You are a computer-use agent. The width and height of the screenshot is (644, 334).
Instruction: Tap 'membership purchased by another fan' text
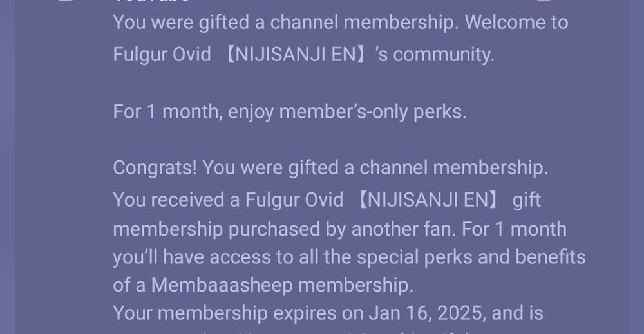pos(284,229)
